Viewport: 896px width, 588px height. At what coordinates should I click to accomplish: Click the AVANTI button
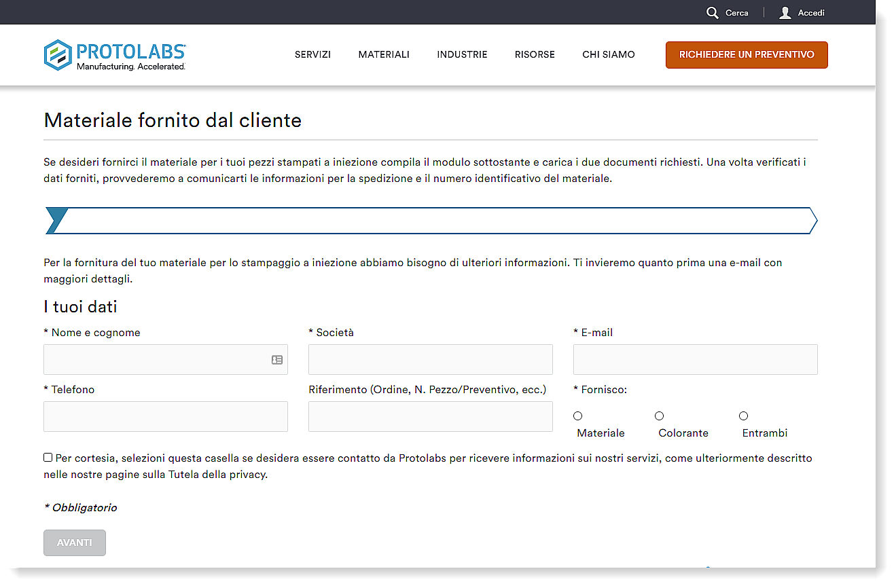pyautogui.click(x=75, y=543)
